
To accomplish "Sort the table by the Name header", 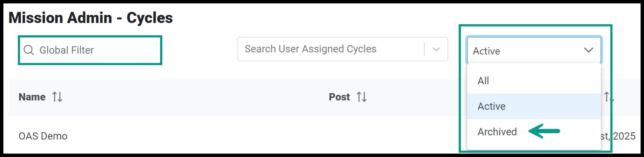I will (32, 97).
